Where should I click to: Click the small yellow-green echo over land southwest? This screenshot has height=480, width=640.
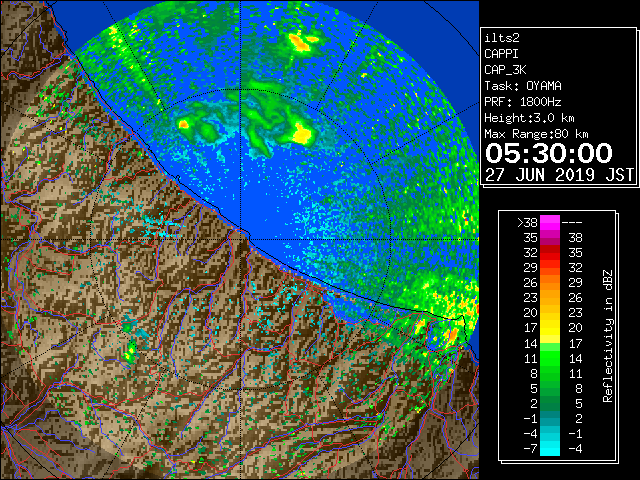coord(131,352)
